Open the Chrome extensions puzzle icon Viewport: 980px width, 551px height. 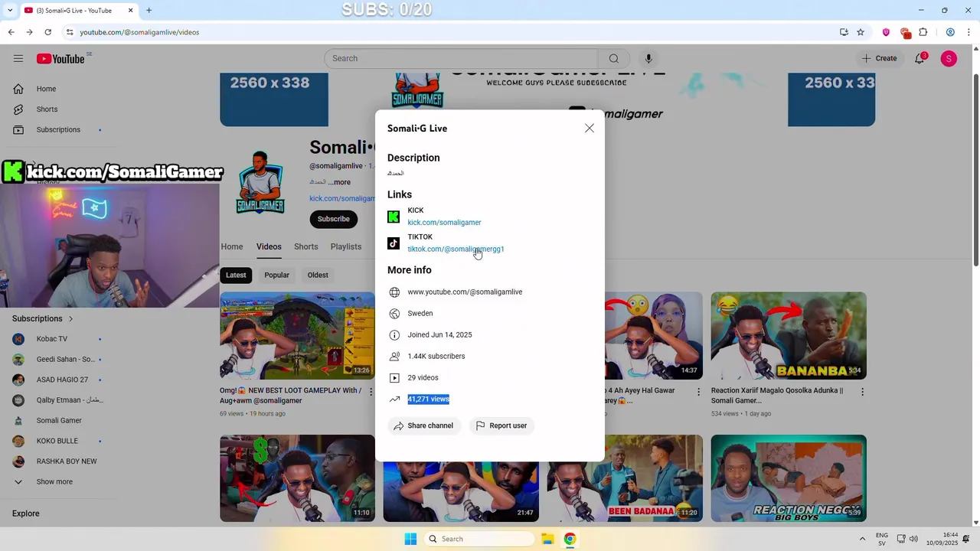pos(923,32)
